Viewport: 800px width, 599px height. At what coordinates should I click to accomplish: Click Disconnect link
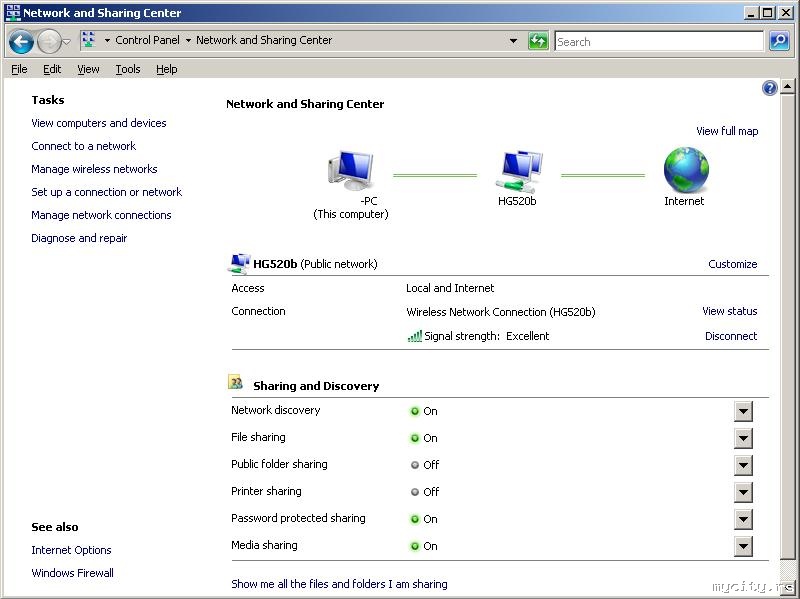(731, 336)
